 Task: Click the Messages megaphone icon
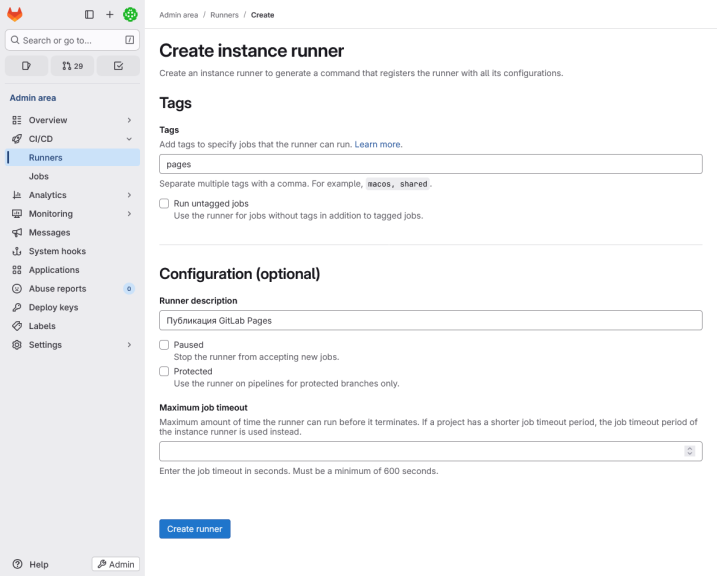[17, 233]
